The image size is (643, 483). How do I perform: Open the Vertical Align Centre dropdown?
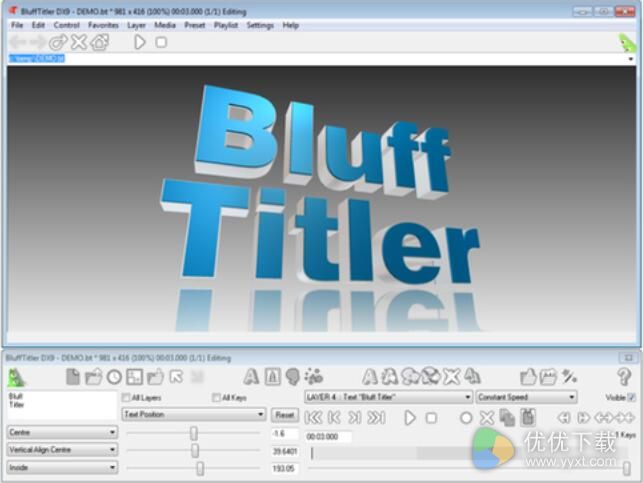click(x=62, y=450)
